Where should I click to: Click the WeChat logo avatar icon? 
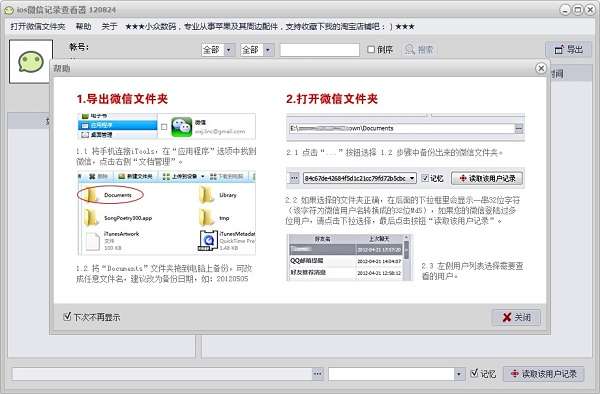(x=31, y=62)
